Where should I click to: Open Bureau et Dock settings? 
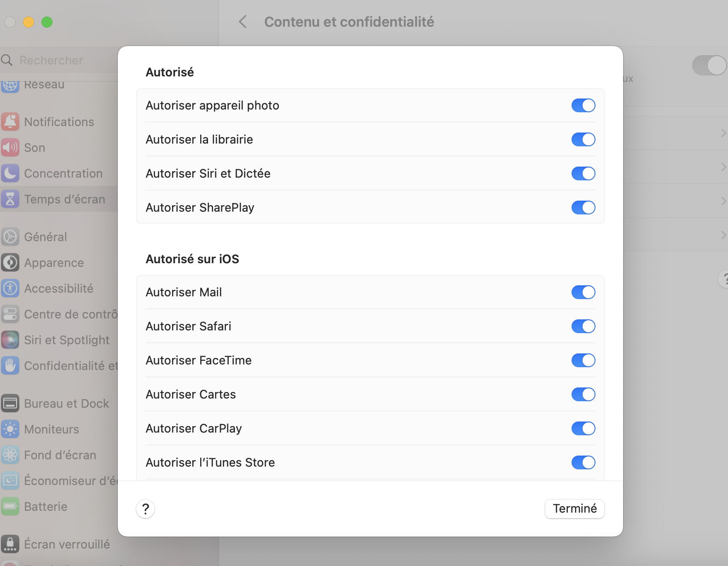tap(66, 403)
